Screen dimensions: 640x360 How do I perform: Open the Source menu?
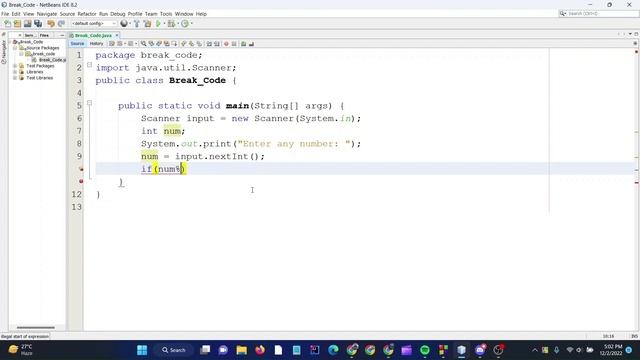point(67,14)
